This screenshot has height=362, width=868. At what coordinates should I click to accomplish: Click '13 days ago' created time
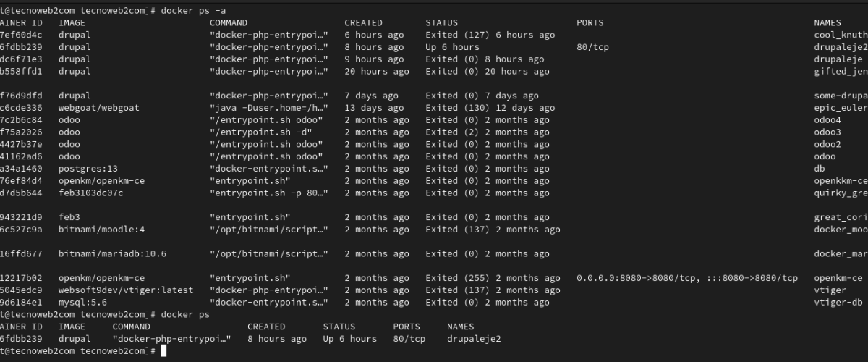point(374,108)
